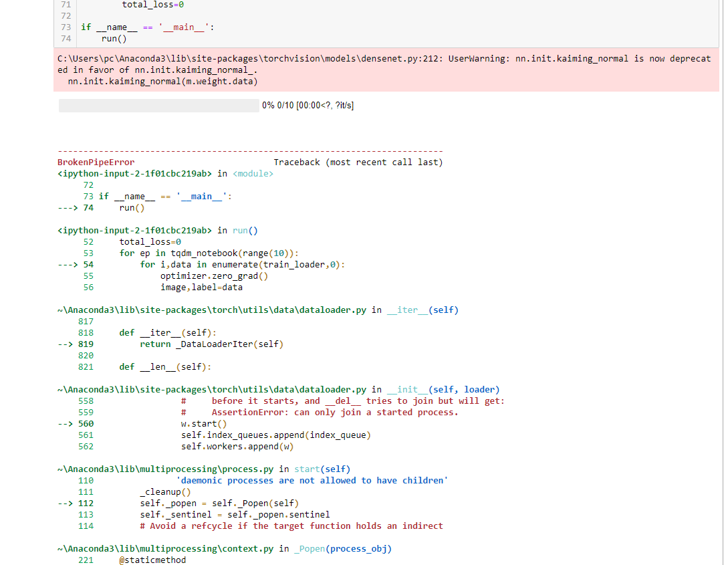The image size is (728, 565).
Task: Click the ipython-input reference ending 'in <module>'
Action: (165, 174)
